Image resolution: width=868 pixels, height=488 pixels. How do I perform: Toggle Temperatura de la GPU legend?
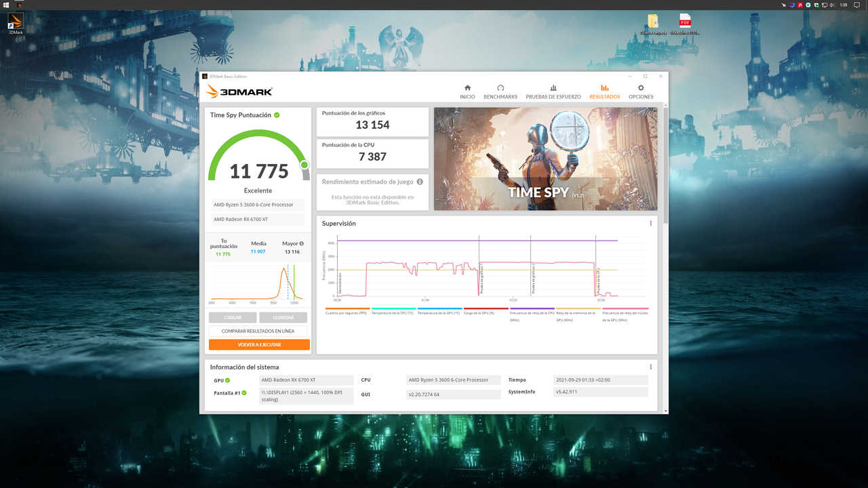[x=439, y=312]
